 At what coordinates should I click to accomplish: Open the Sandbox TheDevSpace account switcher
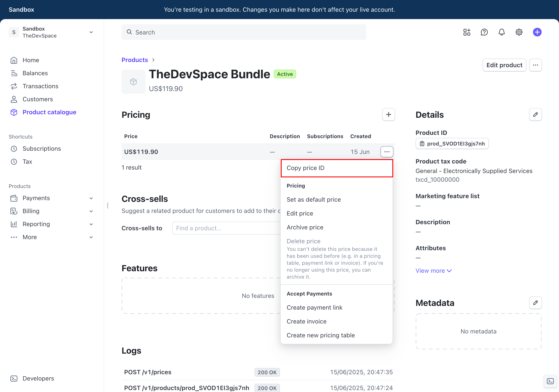click(51, 32)
